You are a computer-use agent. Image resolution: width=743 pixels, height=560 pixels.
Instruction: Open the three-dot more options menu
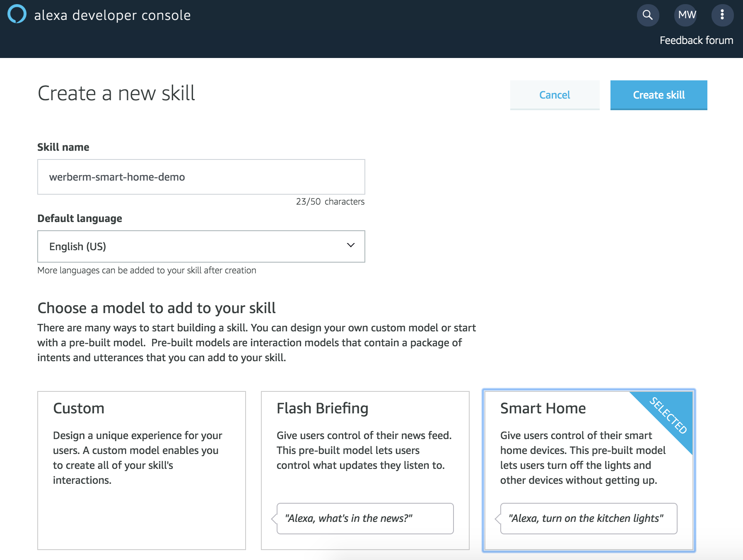point(722,15)
